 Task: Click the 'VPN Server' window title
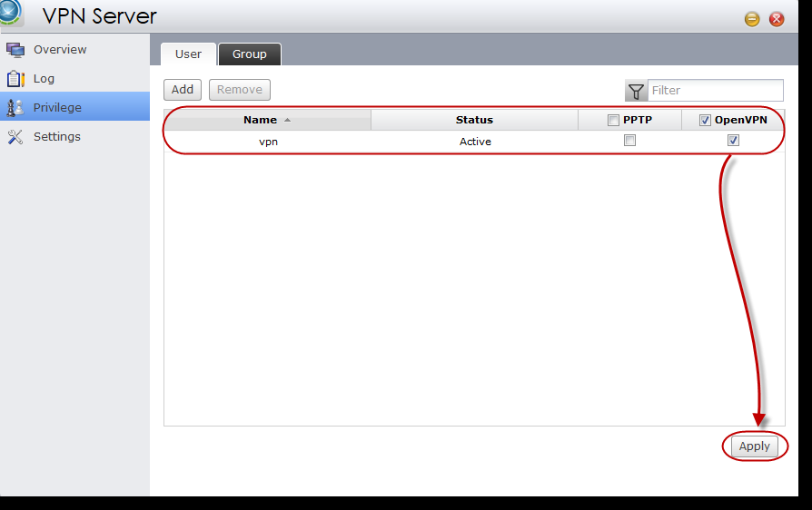point(99,16)
